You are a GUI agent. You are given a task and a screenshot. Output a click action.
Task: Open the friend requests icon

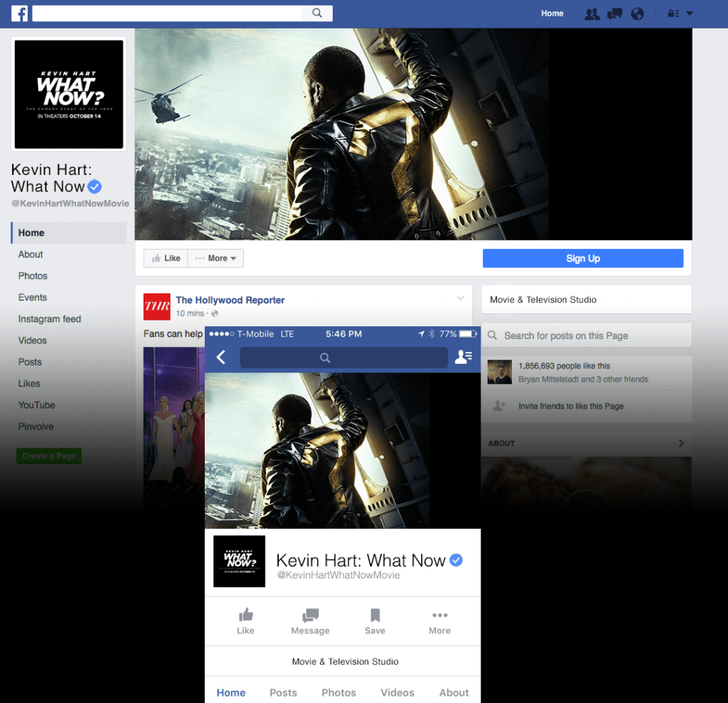(591, 14)
